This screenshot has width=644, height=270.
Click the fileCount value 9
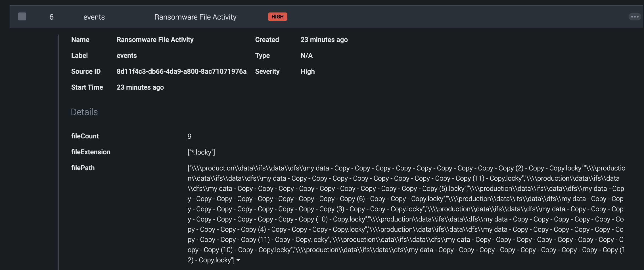pyautogui.click(x=189, y=136)
